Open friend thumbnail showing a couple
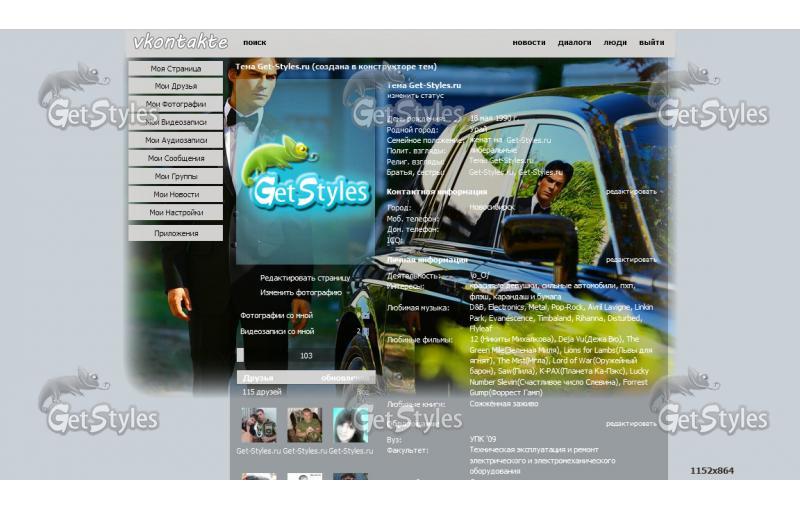This screenshot has width=800, height=509. click(x=259, y=425)
